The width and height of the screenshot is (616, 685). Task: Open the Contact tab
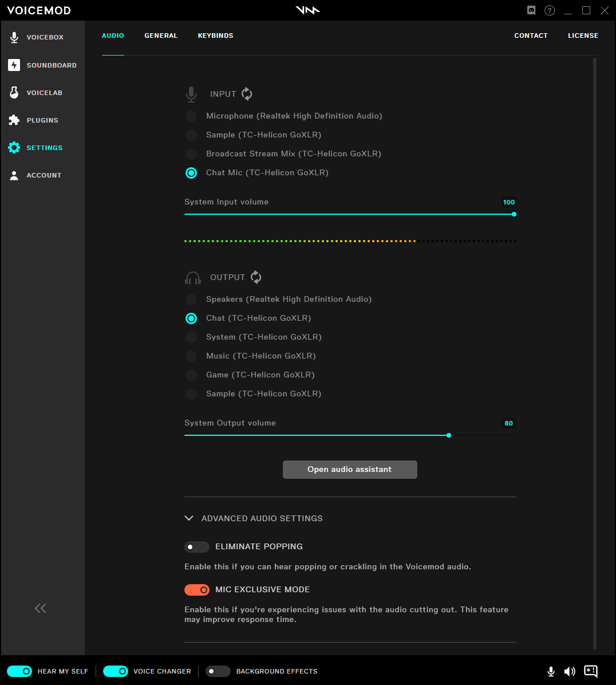pos(531,36)
